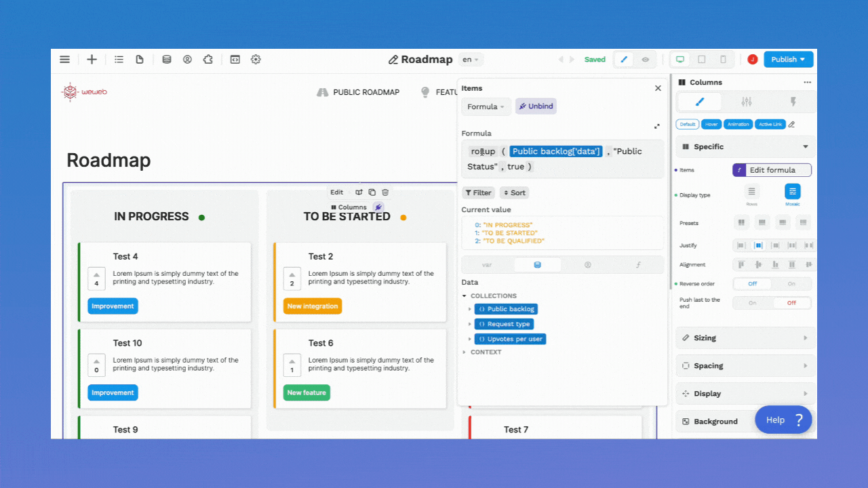
Task: Open the user authentication icon in toolbar
Action: click(187, 60)
